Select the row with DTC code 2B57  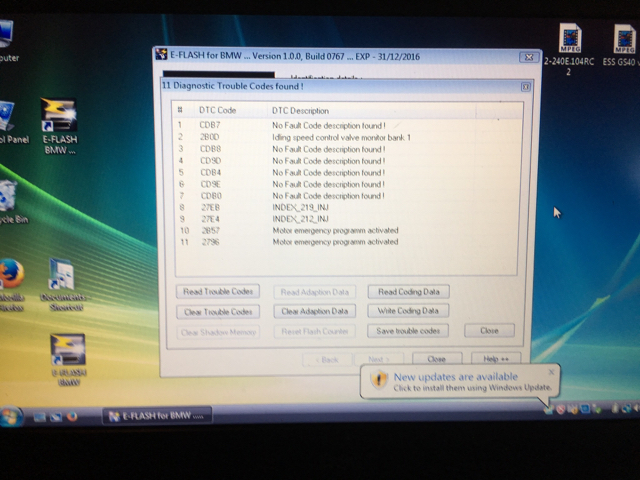[x=347, y=231]
